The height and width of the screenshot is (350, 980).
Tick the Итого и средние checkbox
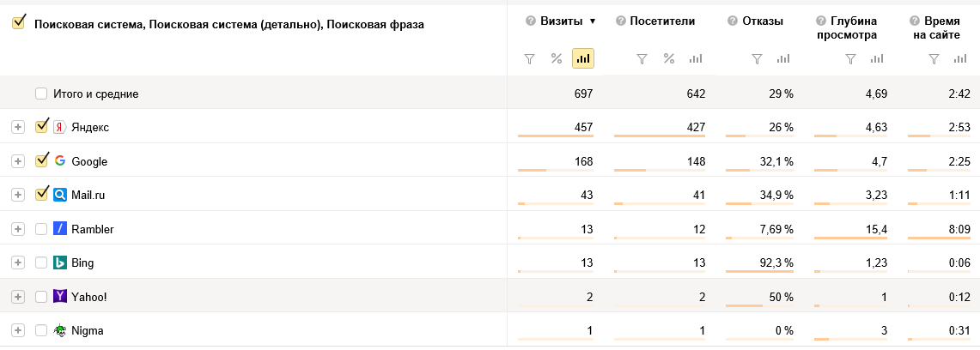click(41, 94)
